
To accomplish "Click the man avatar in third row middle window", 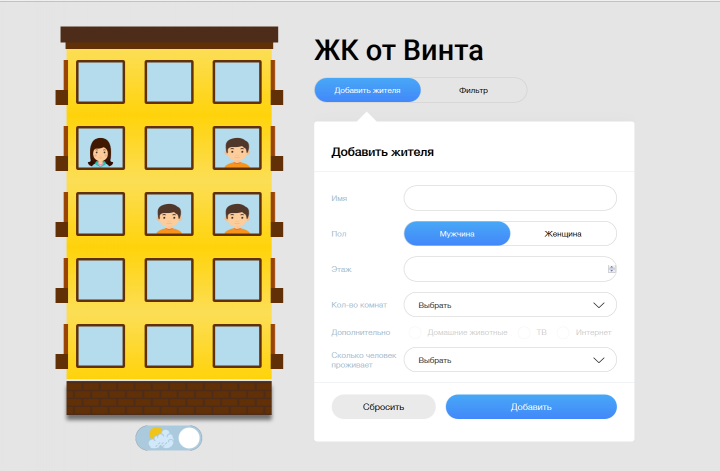I will pyautogui.click(x=169, y=219).
